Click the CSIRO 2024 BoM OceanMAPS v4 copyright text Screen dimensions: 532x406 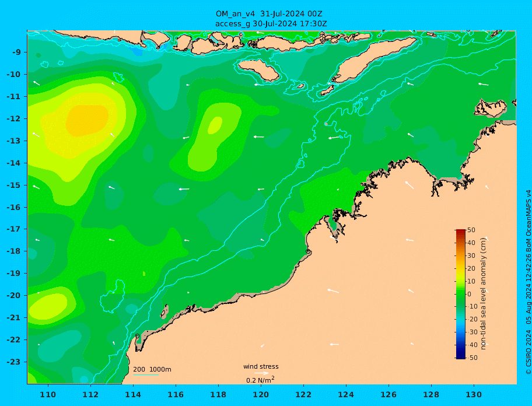tap(528, 282)
